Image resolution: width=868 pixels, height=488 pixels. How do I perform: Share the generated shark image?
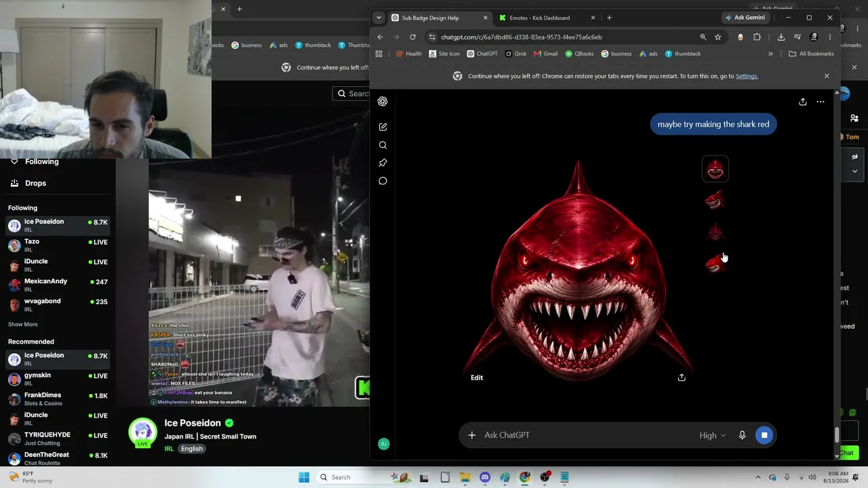point(682,378)
